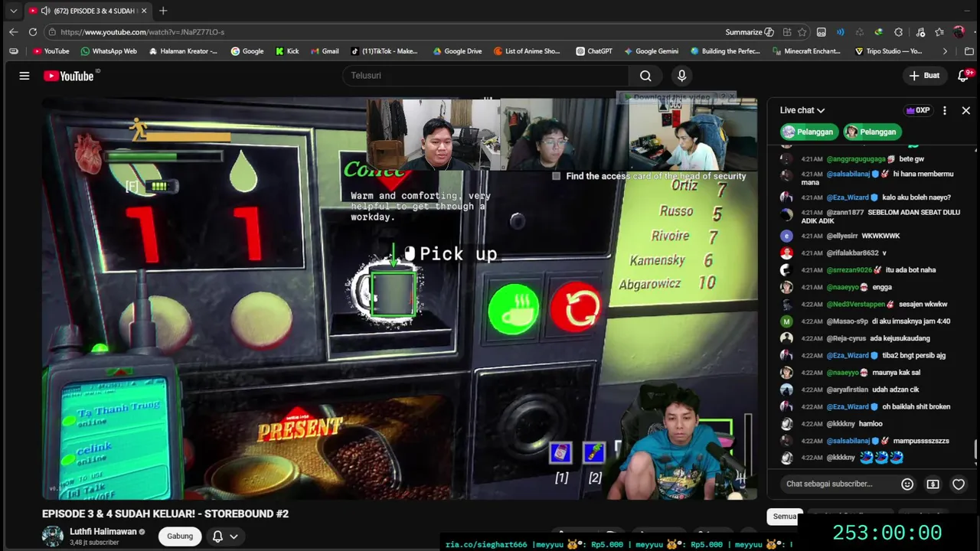Open the Gmail bookmark
The width and height of the screenshot is (980, 551).
click(x=325, y=51)
